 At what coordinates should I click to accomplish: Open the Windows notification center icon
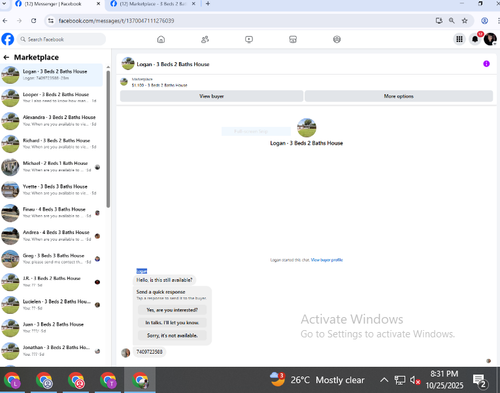pos(480,381)
